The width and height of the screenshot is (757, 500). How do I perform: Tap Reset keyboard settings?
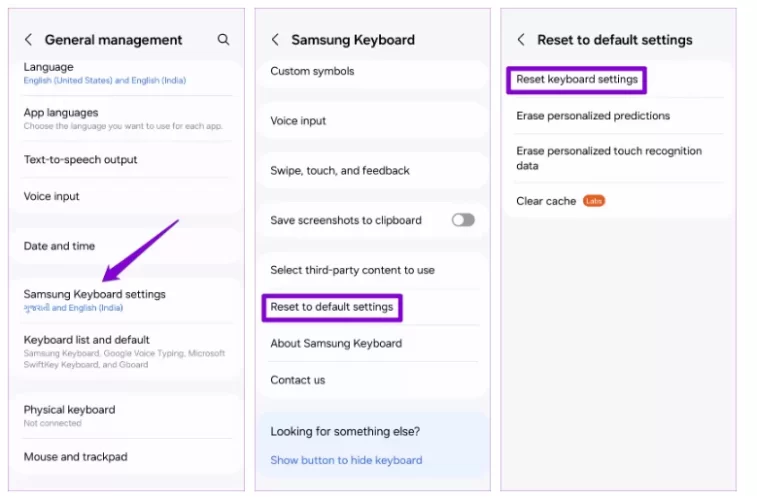click(x=577, y=80)
